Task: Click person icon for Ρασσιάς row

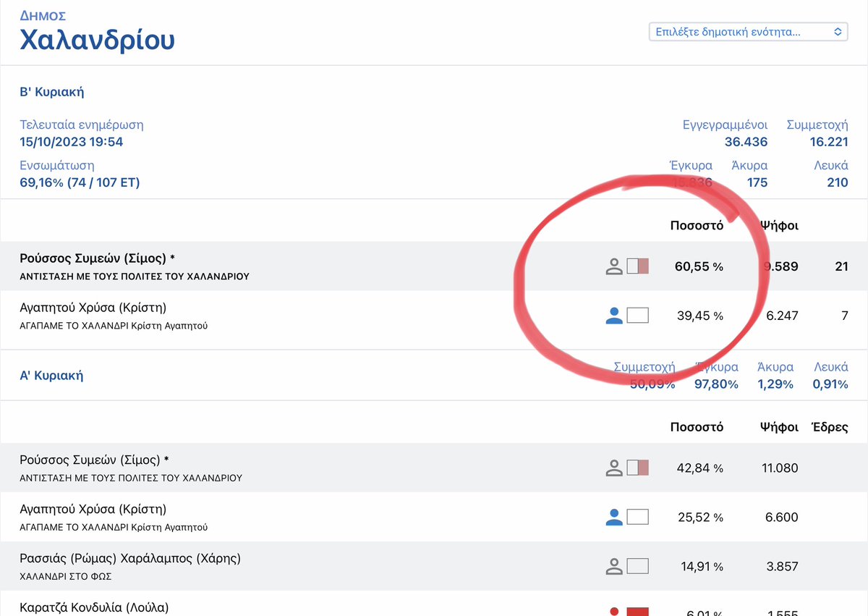Action: pyautogui.click(x=614, y=566)
